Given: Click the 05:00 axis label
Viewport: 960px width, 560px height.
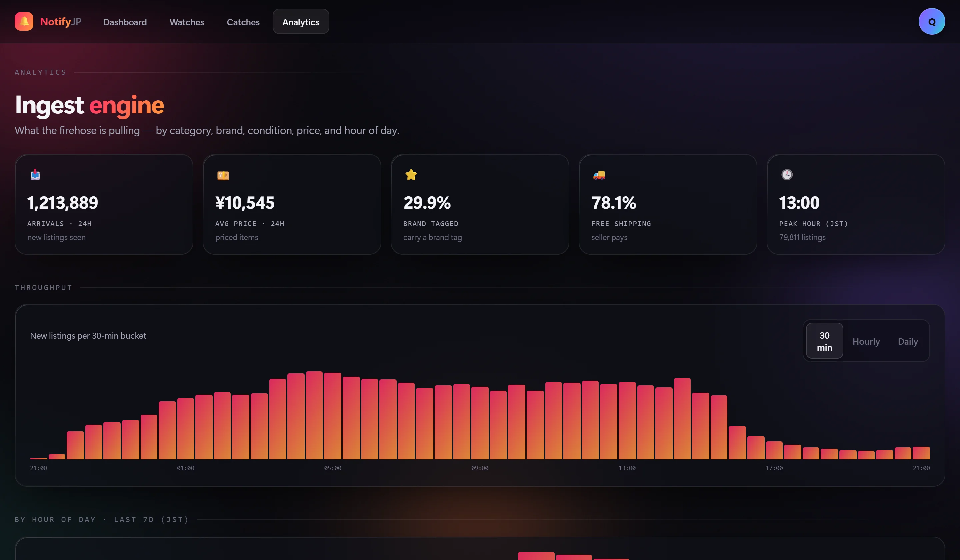Looking at the screenshot, I should pos(333,468).
